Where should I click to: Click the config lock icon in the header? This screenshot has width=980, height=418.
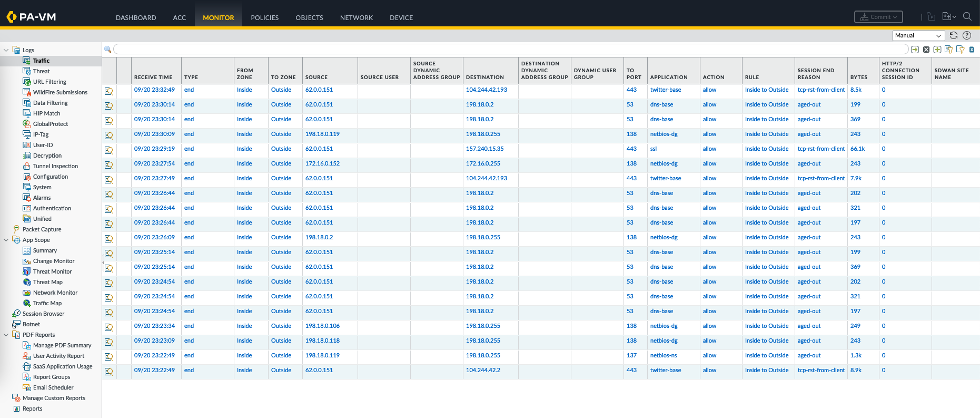[x=931, y=17]
